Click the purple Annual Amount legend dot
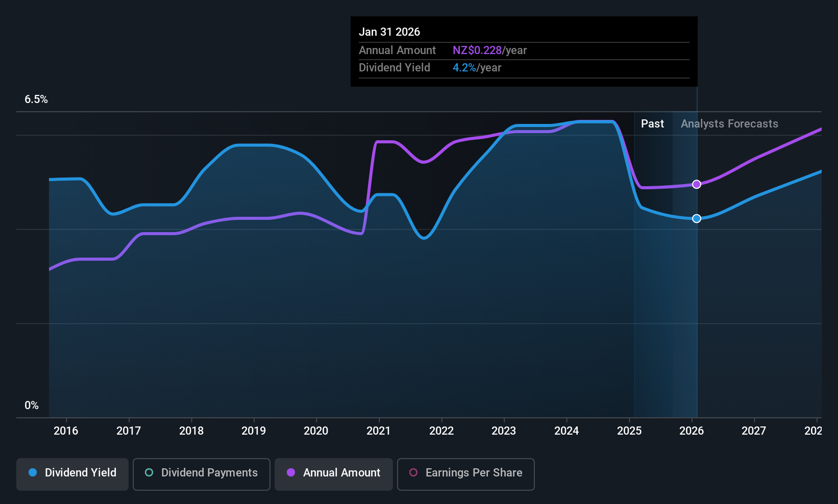This screenshot has width=838, height=504. click(x=291, y=472)
